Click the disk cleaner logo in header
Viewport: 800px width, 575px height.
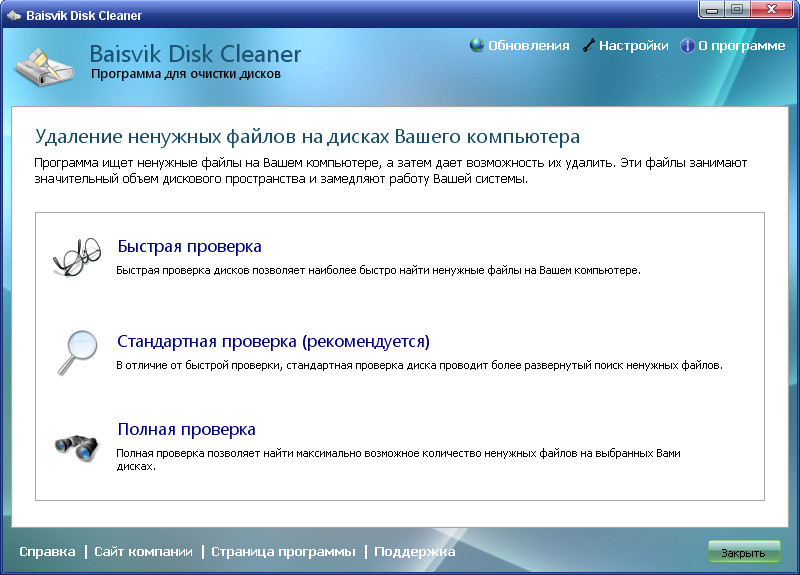[x=45, y=66]
